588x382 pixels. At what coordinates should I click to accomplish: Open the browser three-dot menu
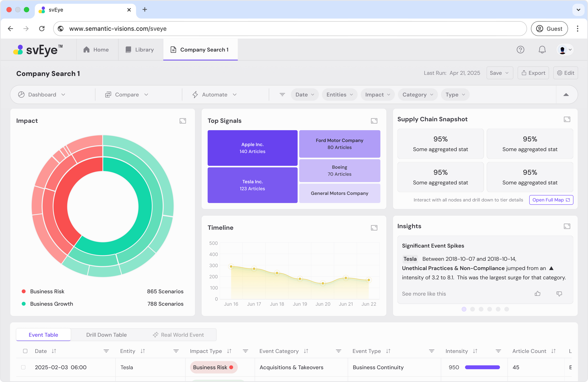pos(577,29)
